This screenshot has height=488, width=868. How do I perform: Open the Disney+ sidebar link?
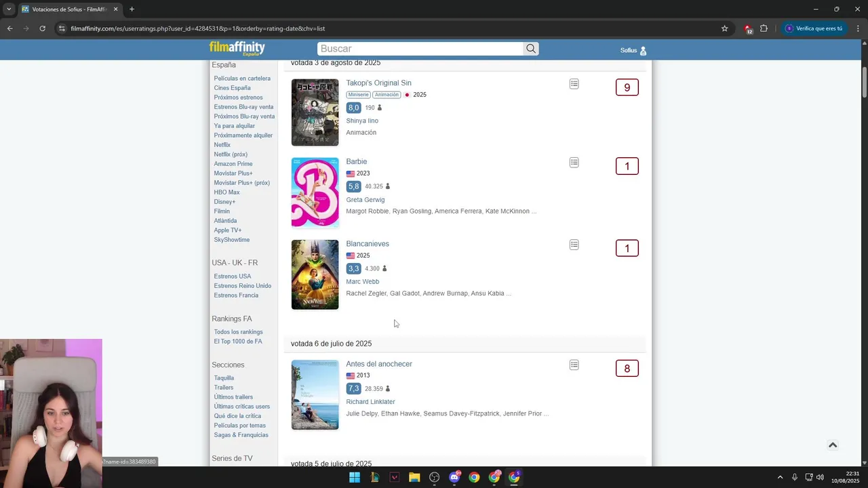click(x=224, y=202)
